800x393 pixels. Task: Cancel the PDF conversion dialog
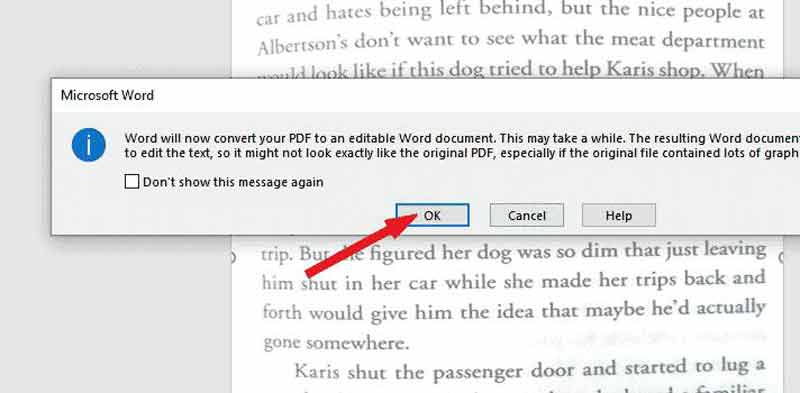(x=527, y=215)
